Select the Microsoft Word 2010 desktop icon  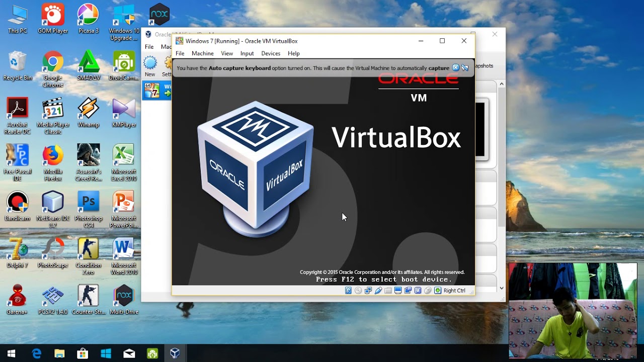pos(124,257)
